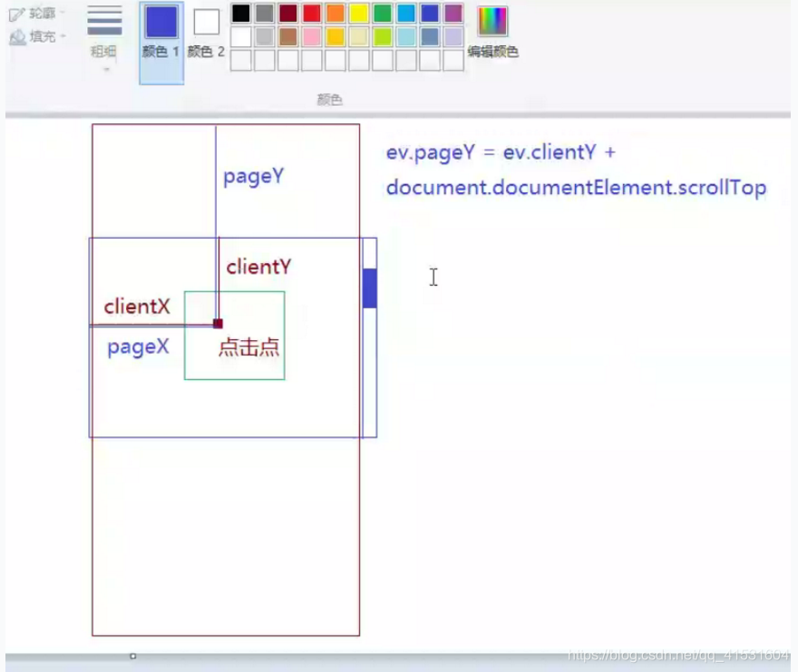
Task: Click the 'pageY' label on canvas
Action: (x=253, y=177)
